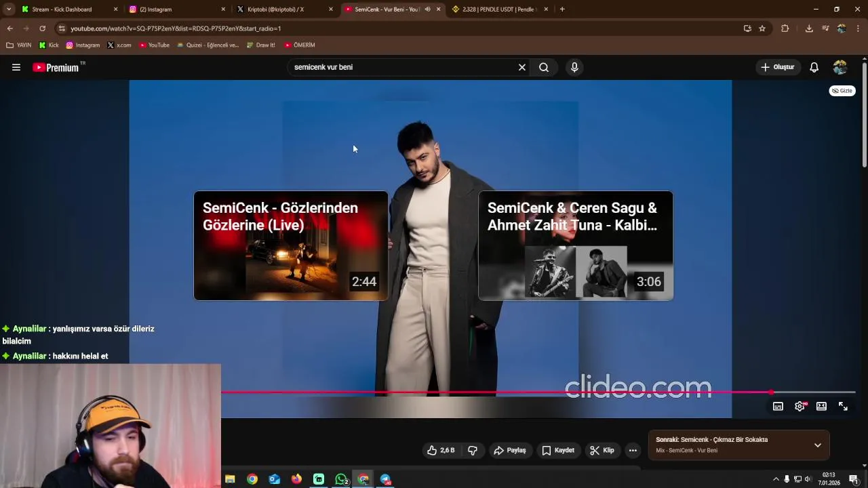Open media controls icon in toolbar
The height and width of the screenshot is (488, 868).
(x=825, y=28)
